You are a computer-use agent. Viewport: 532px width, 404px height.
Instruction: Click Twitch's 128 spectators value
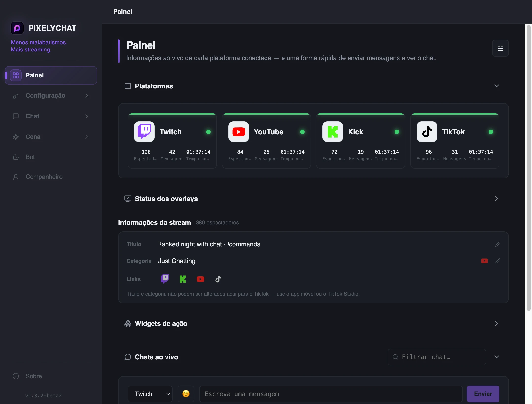[146, 152]
